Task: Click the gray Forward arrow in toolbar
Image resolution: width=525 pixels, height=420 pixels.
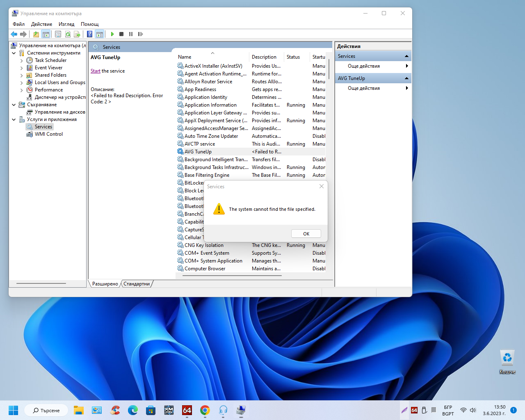Action: [23, 34]
